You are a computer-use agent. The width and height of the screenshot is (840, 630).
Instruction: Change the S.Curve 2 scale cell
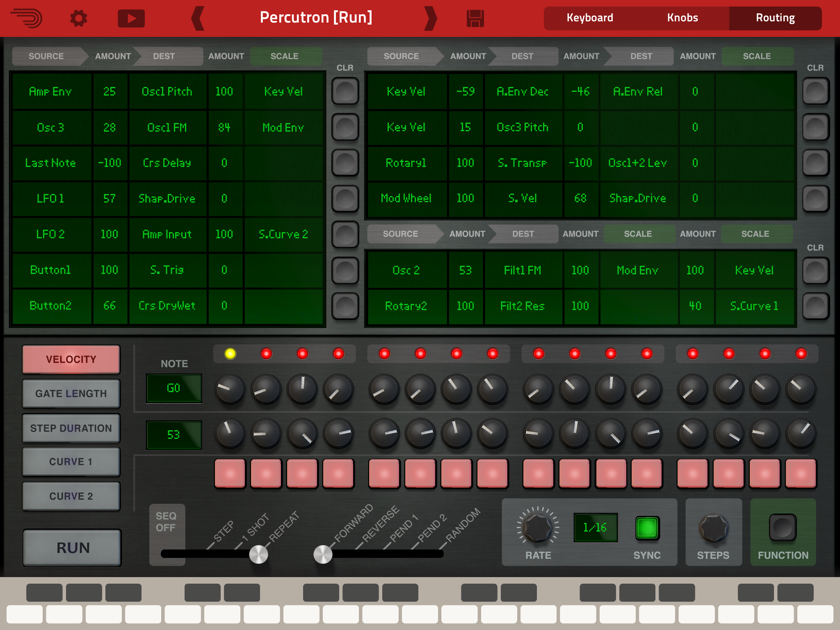pyautogui.click(x=283, y=234)
